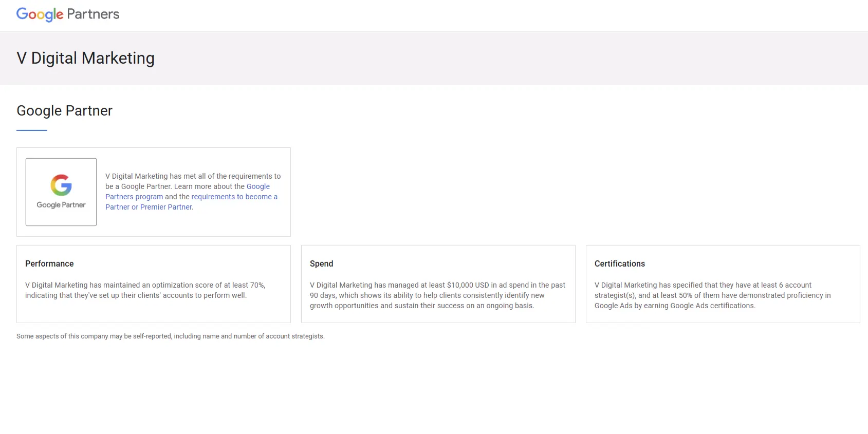Image resolution: width=868 pixels, height=434 pixels.
Task: Click the Performance card heading
Action: click(49, 263)
